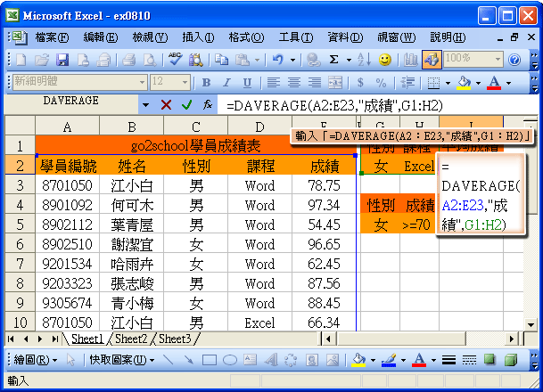Click the 繪圖(R) drawing menu button
543x392 pixels.
pos(36,360)
